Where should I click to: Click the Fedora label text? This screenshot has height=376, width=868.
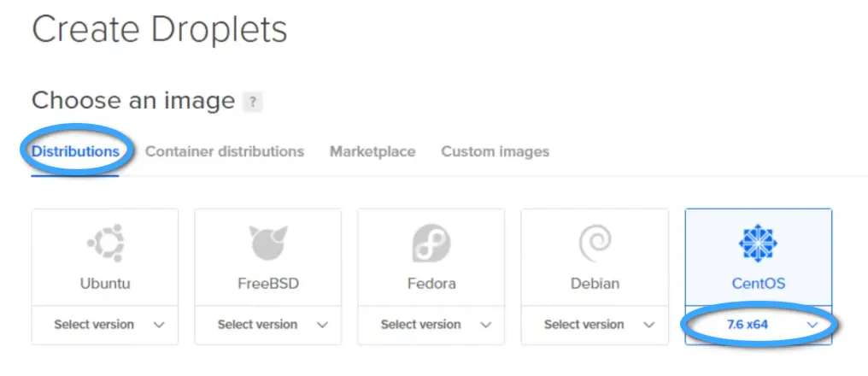(431, 284)
